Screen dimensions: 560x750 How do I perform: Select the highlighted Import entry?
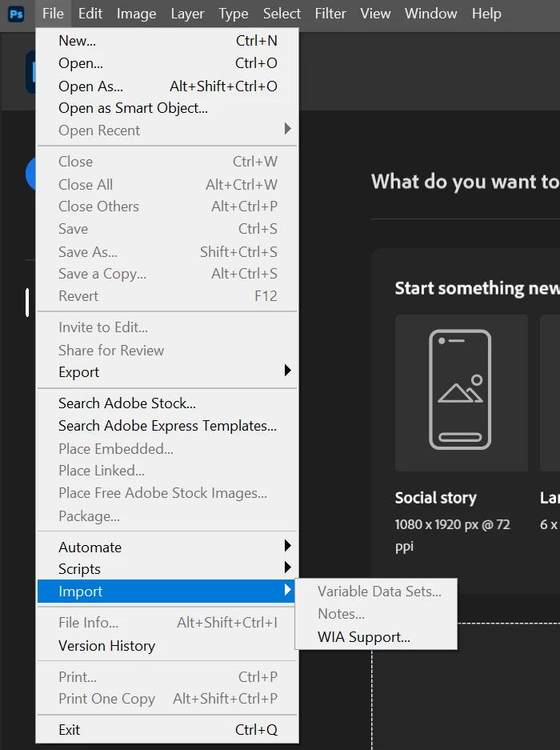167,592
